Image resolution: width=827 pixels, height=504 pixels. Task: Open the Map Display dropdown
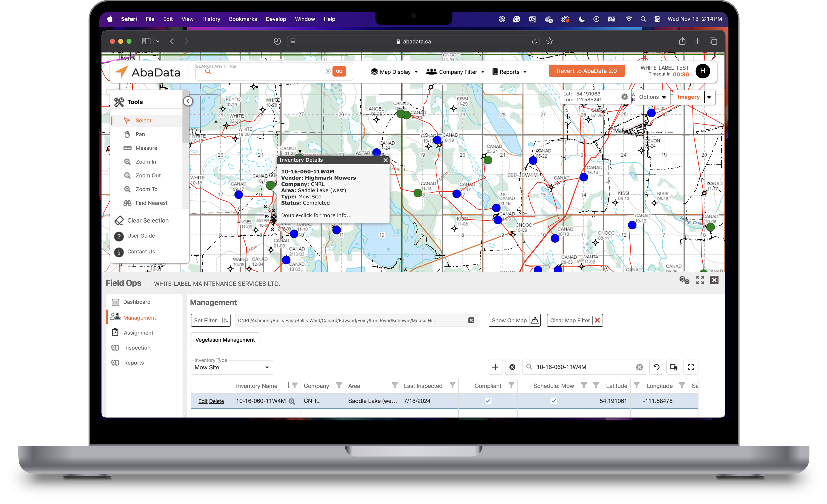394,72
